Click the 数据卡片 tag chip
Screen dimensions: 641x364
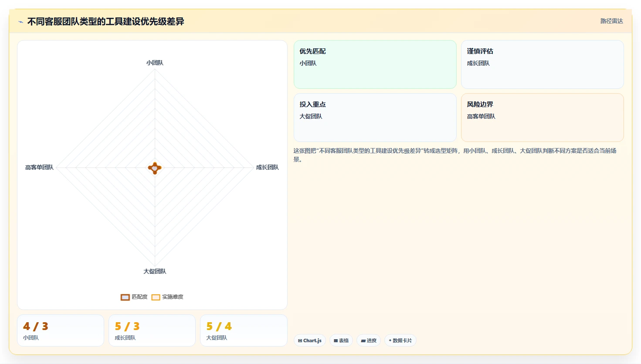point(400,340)
